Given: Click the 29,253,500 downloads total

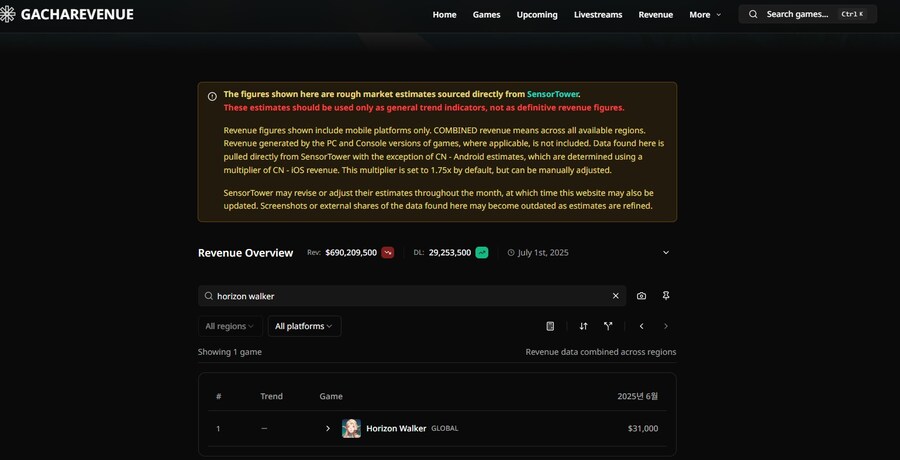Looking at the screenshot, I should pos(450,253).
